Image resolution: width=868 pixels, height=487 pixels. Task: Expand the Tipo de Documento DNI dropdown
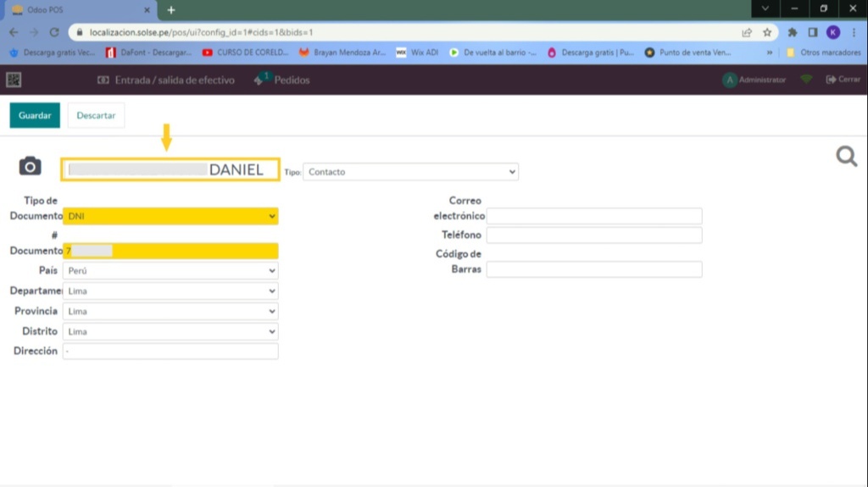pyautogui.click(x=170, y=217)
